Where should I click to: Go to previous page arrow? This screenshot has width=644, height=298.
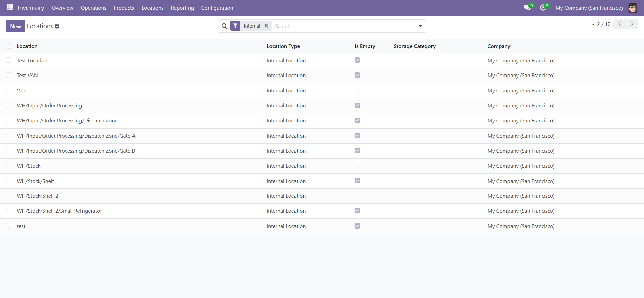click(620, 24)
